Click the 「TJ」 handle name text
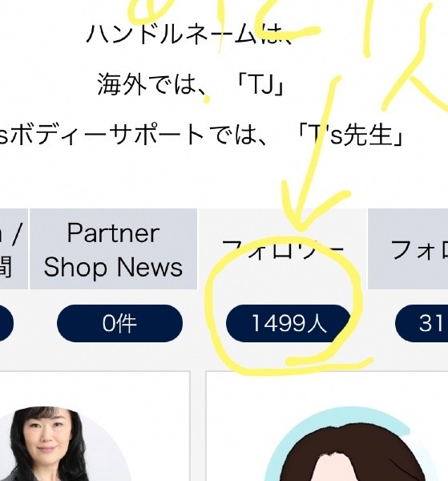448x481 pixels. 261,85
